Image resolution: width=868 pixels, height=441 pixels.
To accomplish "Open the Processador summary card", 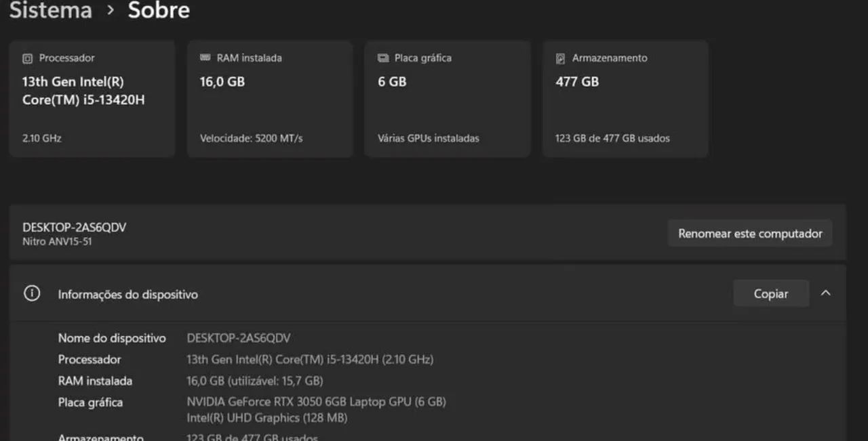I will coord(92,99).
